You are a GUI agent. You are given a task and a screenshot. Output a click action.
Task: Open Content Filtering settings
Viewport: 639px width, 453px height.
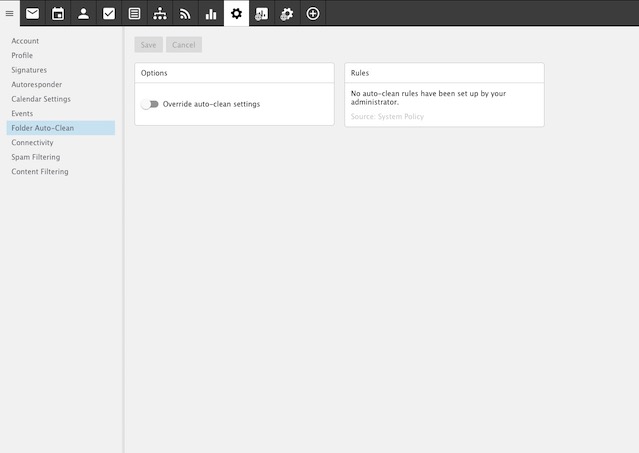pos(40,172)
